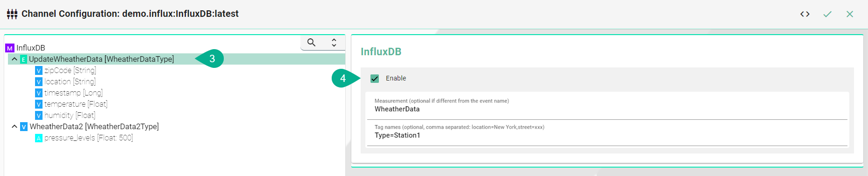Screen dimensions: 868x176
Task: Open the code view icon
Action: tap(804, 14)
